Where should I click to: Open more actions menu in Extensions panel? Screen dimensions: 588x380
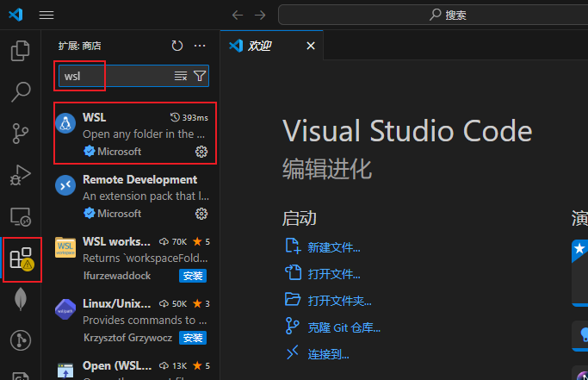(x=200, y=46)
